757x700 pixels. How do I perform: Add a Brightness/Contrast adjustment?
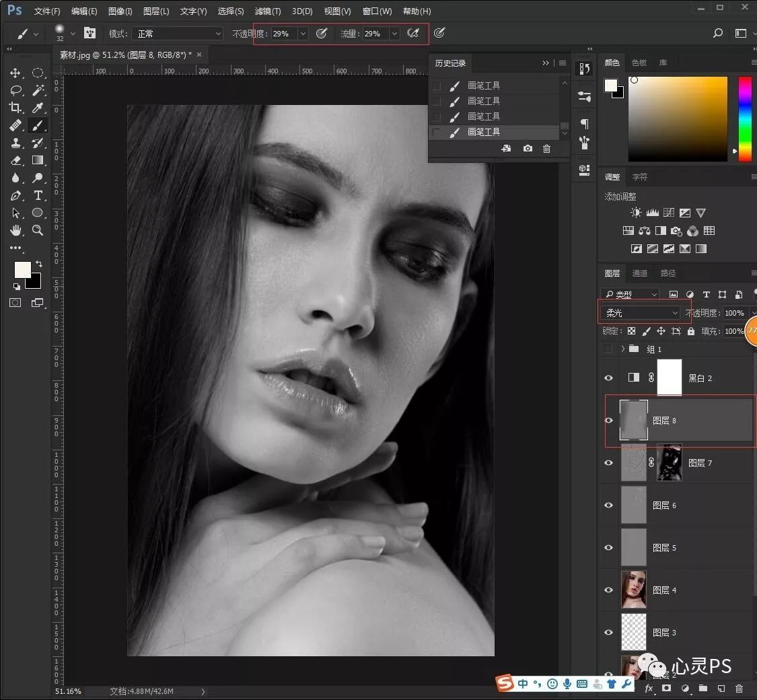(636, 213)
